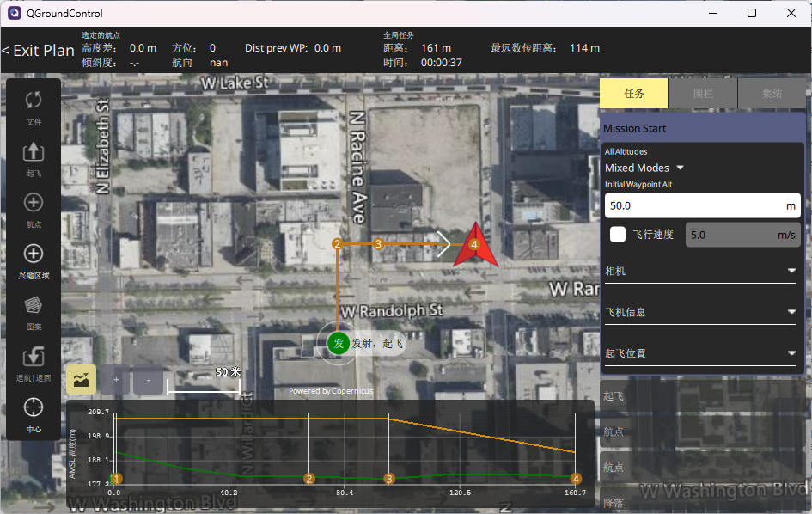Select the 降落 land mission item

pyautogui.click(x=702, y=502)
